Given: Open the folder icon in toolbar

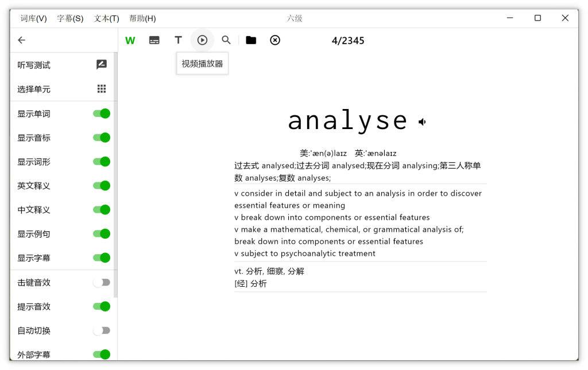Looking at the screenshot, I should 251,40.
